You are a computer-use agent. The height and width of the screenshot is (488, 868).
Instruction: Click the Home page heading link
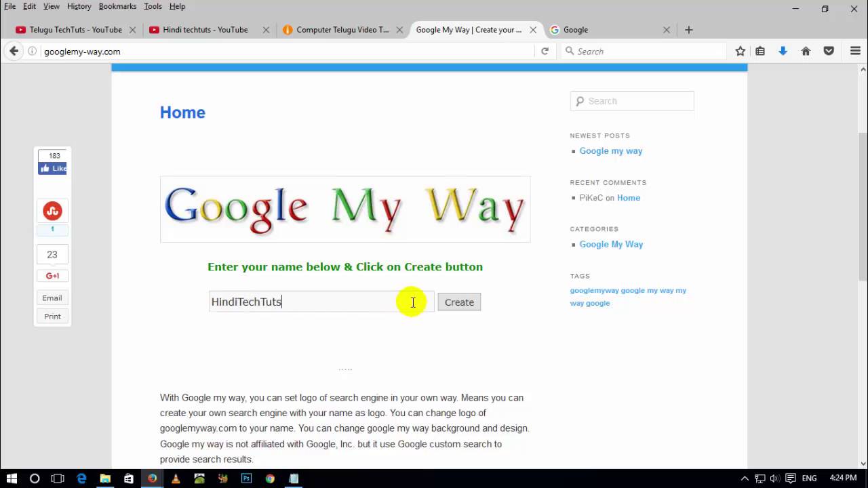pyautogui.click(x=182, y=113)
